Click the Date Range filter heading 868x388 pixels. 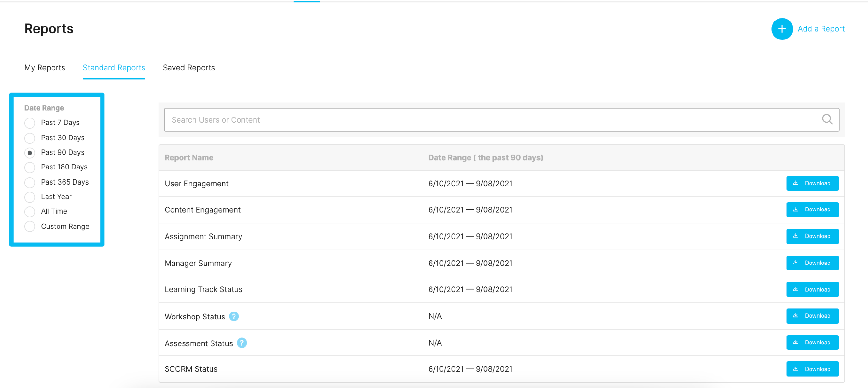pos(44,108)
